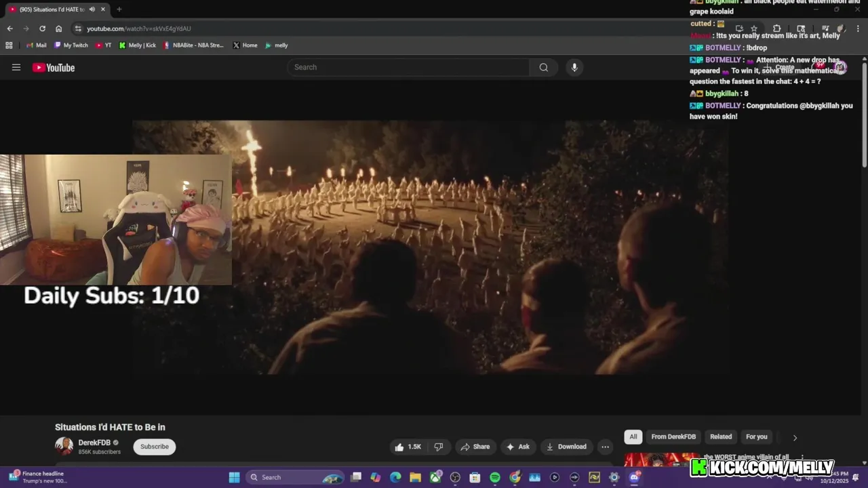
Task: Open the Mail bookmark
Action: tap(37, 45)
